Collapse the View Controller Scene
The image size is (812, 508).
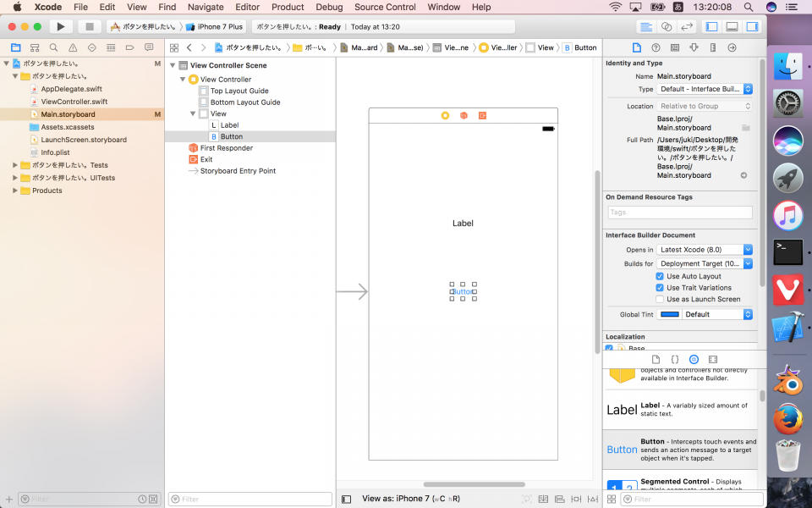(x=173, y=65)
